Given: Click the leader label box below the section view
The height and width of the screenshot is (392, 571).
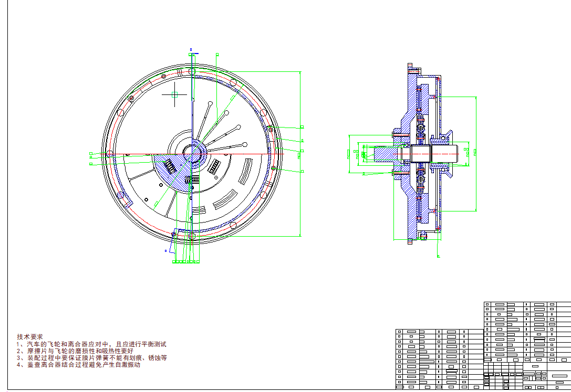Looking at the screenshot, I should 438,256.
